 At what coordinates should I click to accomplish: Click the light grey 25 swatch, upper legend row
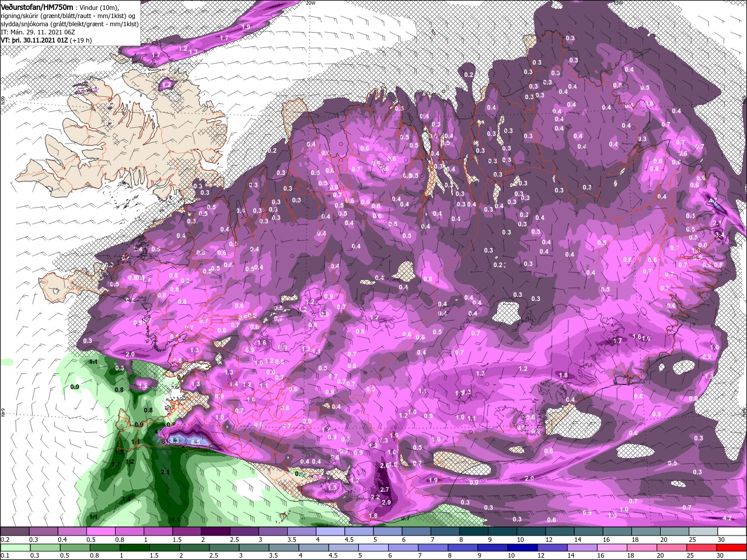pyautogui.click(x=704, y=531)
